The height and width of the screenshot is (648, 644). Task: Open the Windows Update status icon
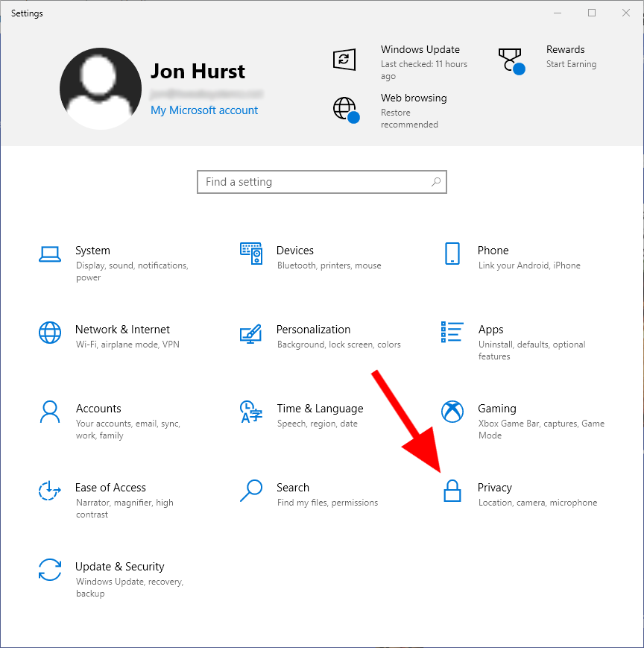[344, 60]
